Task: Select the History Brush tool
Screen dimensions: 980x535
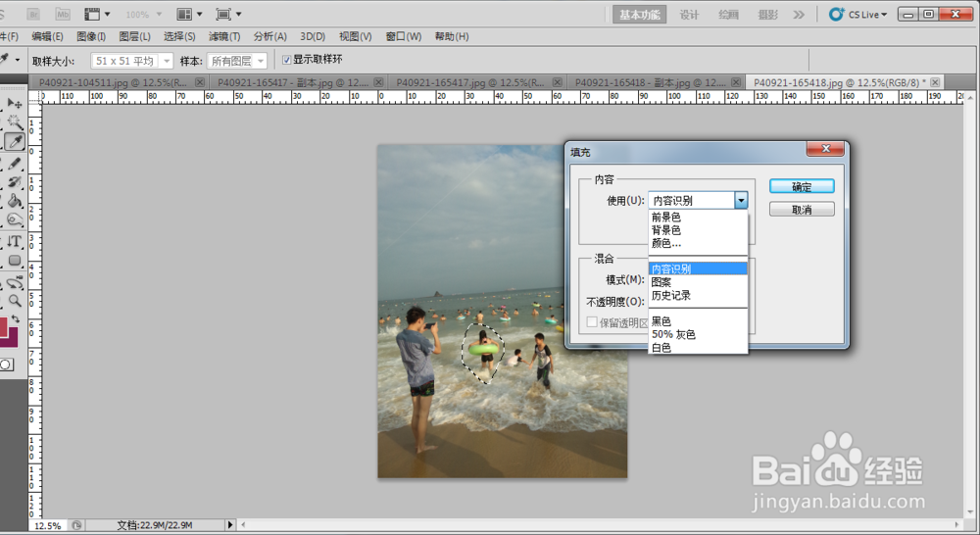Action: point(15,182)
